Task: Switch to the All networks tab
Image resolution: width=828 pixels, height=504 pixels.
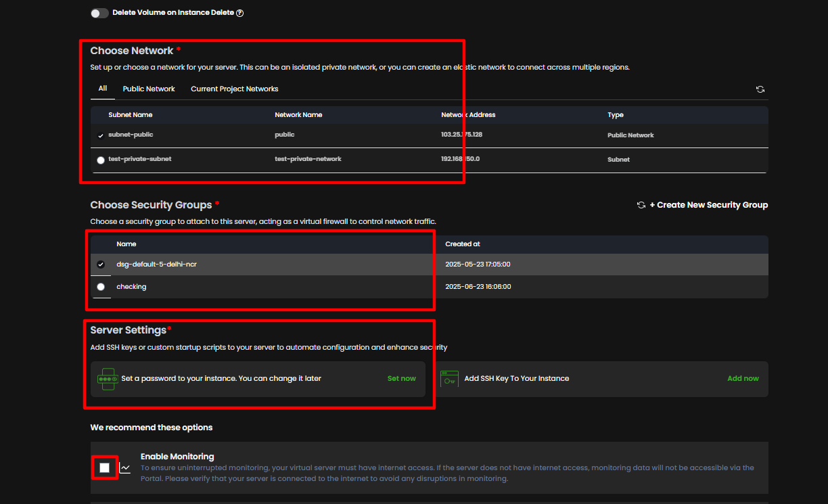Action: tap(103, 89)
